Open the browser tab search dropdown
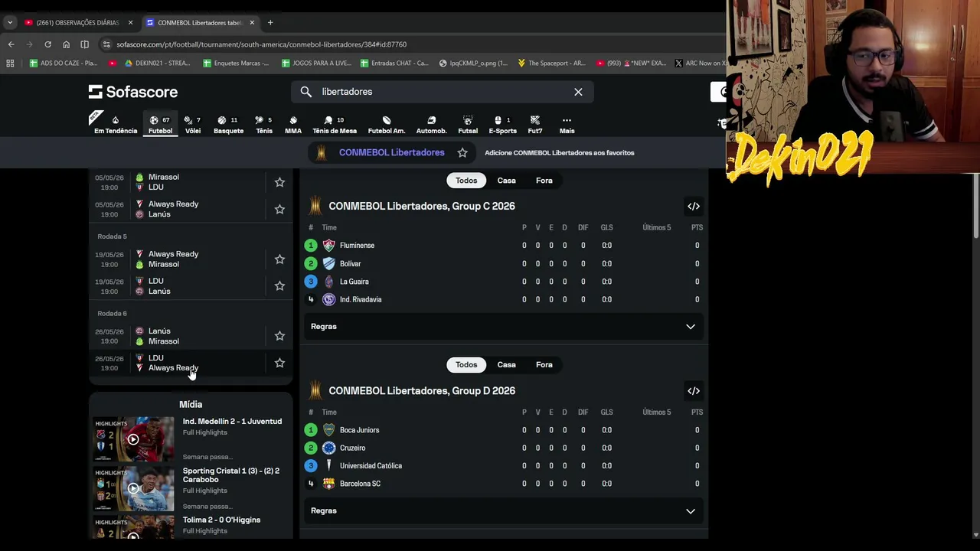Image resolution: width=980 pixels, height=551 pixels. coord(10,23)
